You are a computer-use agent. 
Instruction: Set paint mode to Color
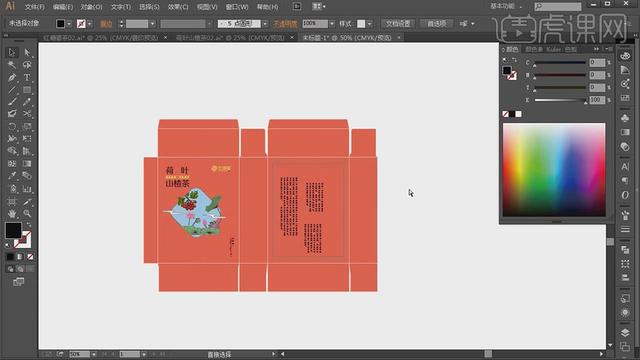(x=10, y=257)
